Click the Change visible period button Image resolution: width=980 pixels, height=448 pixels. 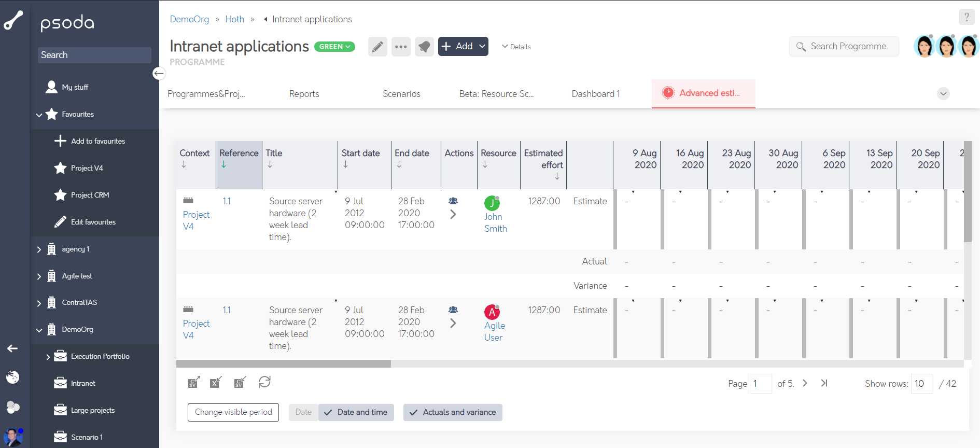[233, 412]
